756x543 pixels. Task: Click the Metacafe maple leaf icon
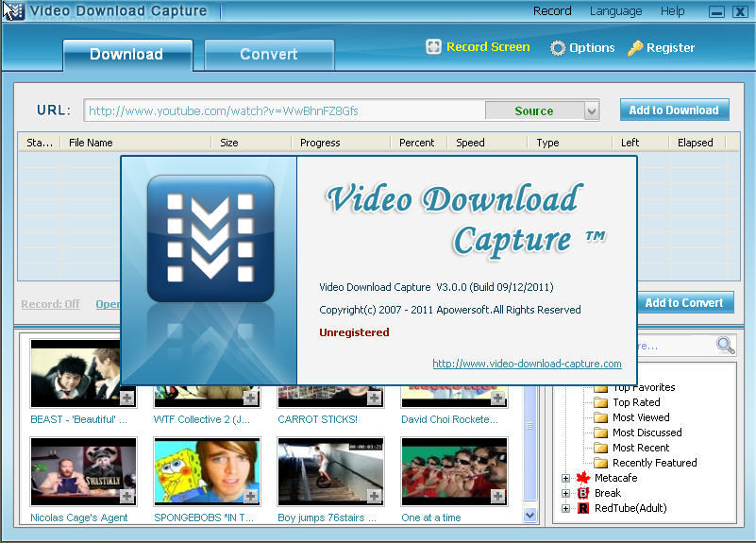(x=582, y=478)
